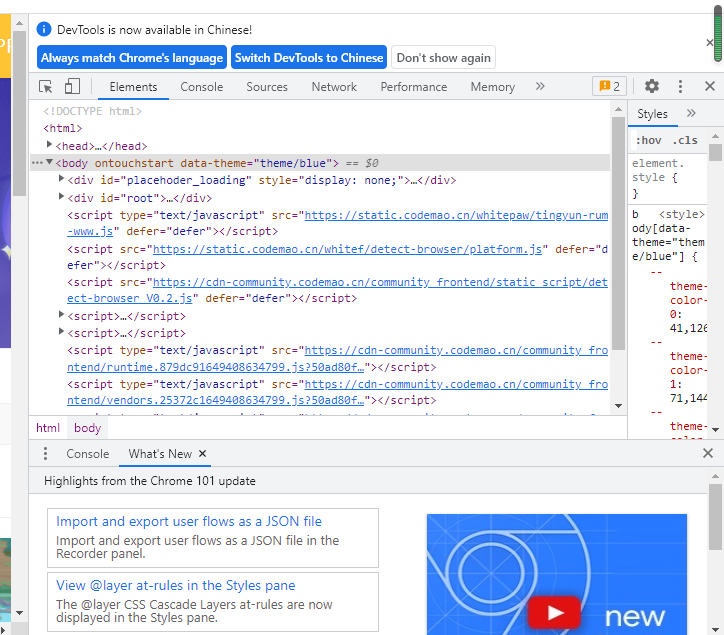Screen dimensions: 724x635
Task: Show more DevTools panel tabs
Action: pyautogui.click(x=540, y=86)
